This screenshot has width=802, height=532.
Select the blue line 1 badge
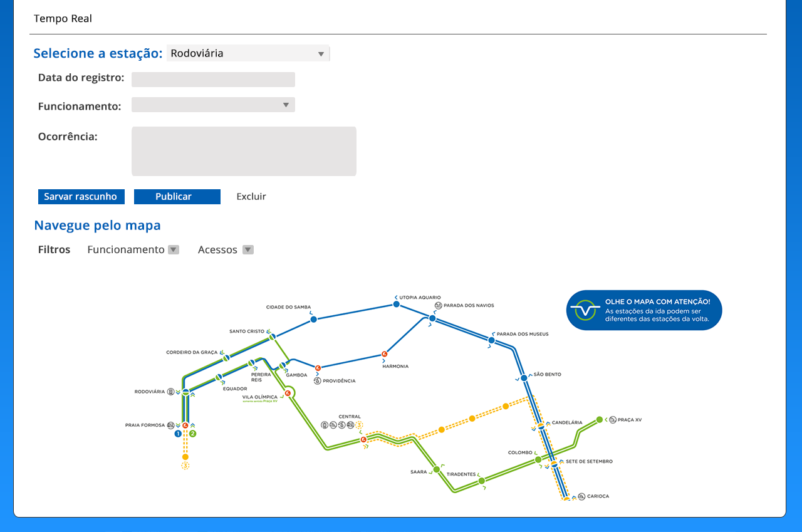[178, 433]
